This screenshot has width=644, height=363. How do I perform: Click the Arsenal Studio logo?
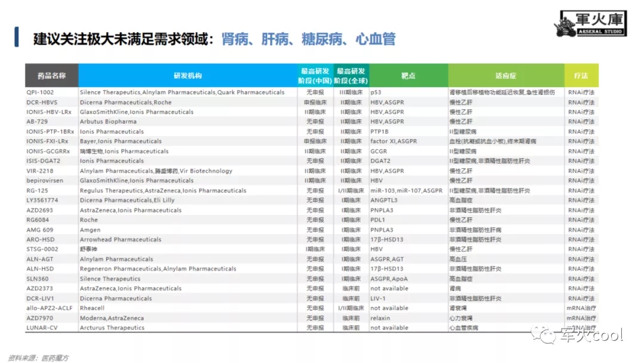(590, 23)
